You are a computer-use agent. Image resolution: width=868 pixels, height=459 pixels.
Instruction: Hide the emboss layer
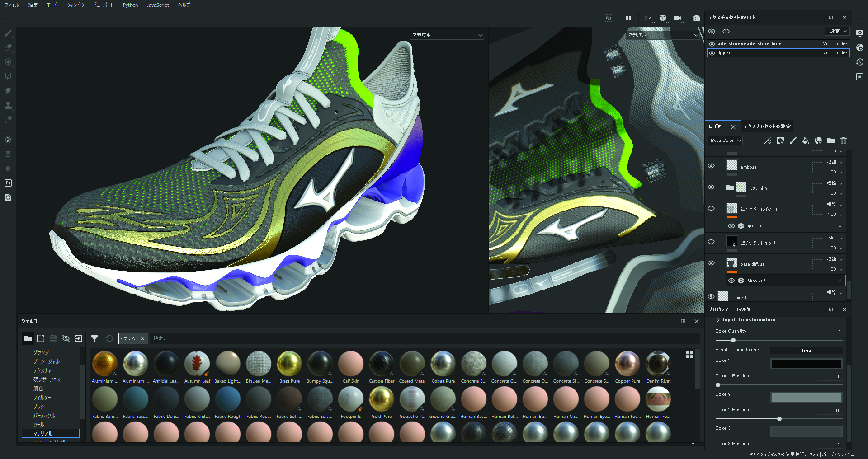coord(711,166)
